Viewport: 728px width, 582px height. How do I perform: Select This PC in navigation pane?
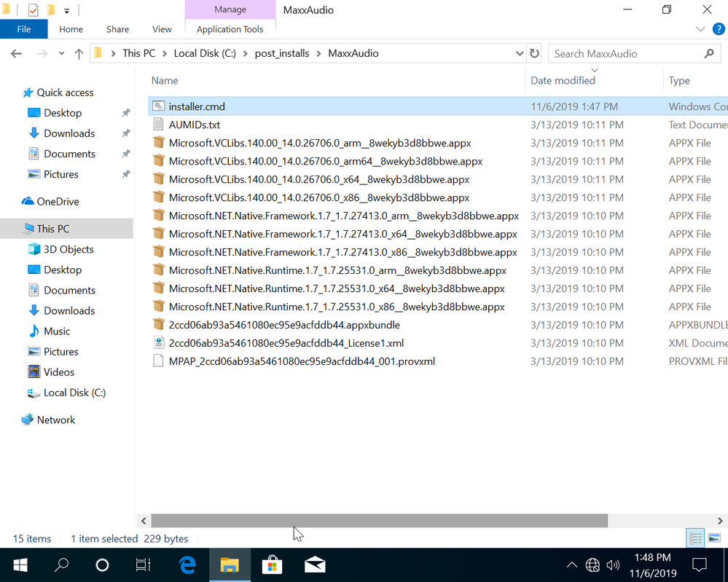point(66,229)
